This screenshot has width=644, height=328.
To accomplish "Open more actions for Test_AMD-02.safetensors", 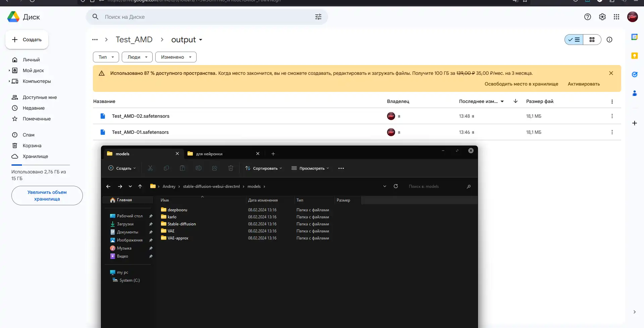I will click(612, 116).
